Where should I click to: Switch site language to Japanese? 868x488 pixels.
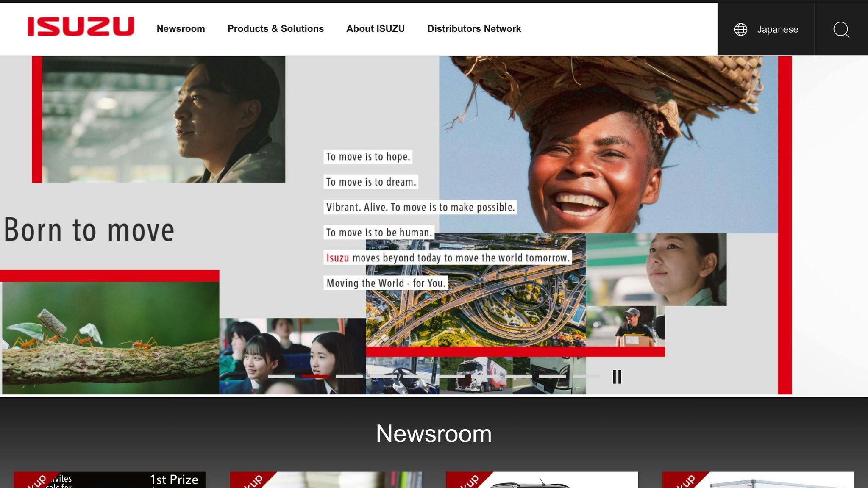(x=777, y=29)
